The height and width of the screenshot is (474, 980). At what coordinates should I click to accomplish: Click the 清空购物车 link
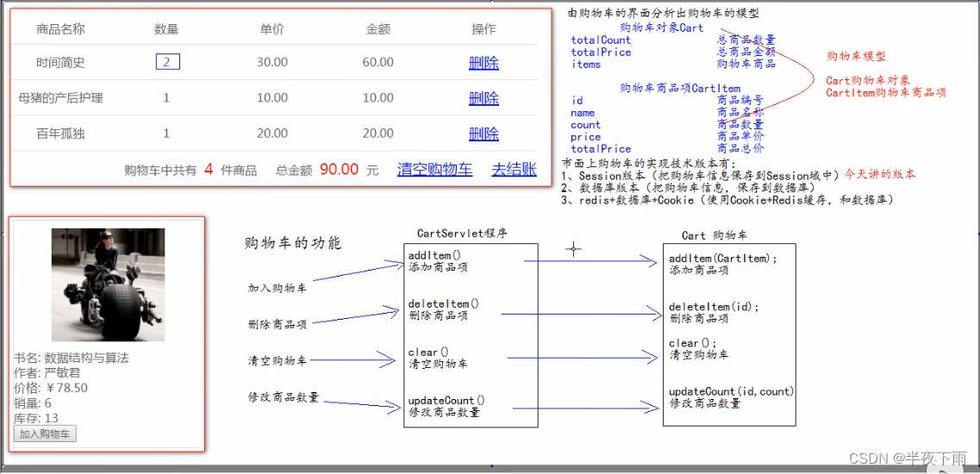coord(434,170)
